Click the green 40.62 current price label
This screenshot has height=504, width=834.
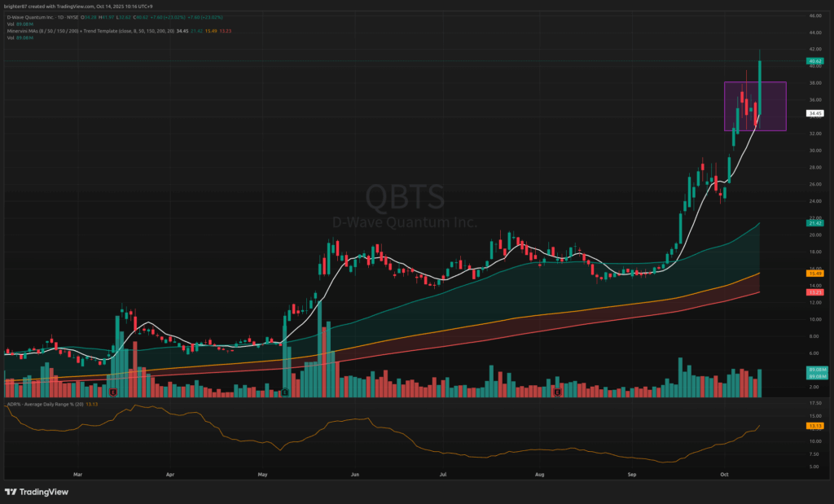(814, 61)
